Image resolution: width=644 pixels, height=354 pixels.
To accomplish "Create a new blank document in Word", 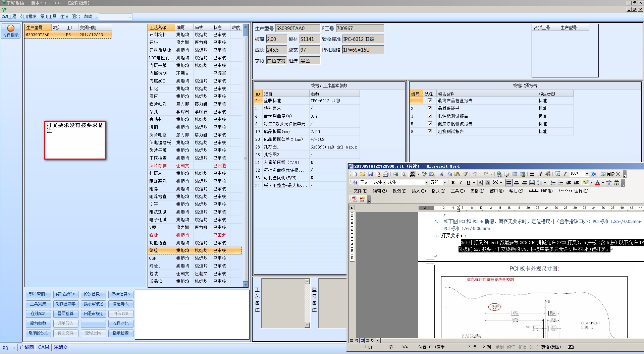I will tap(355, 174).
